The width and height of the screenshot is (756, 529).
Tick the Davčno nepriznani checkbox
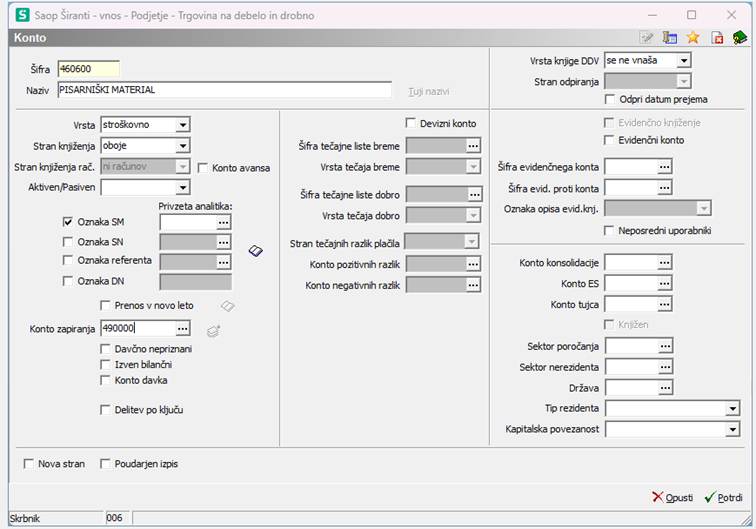tap(105, 349)
